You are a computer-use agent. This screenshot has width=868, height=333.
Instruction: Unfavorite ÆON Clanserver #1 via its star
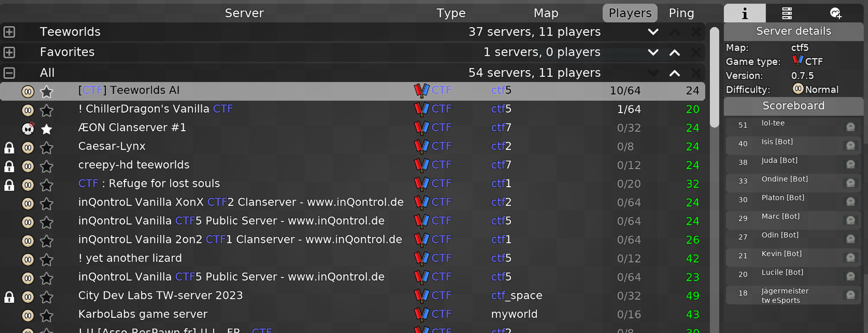tap(47, 129)
